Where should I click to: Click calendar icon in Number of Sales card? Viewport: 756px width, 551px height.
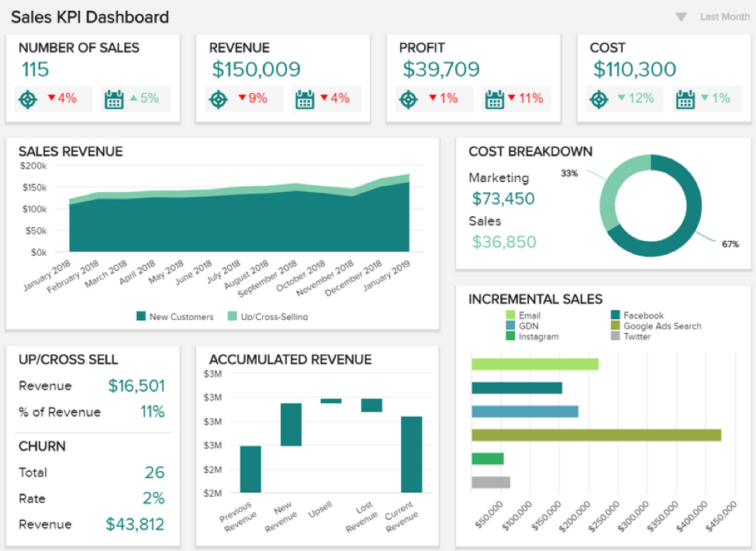point(114,99)
